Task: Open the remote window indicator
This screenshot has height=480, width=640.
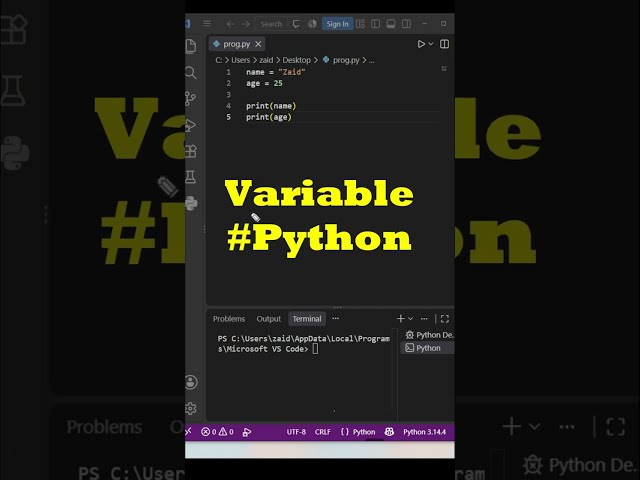Action: (x=189, y=432)
